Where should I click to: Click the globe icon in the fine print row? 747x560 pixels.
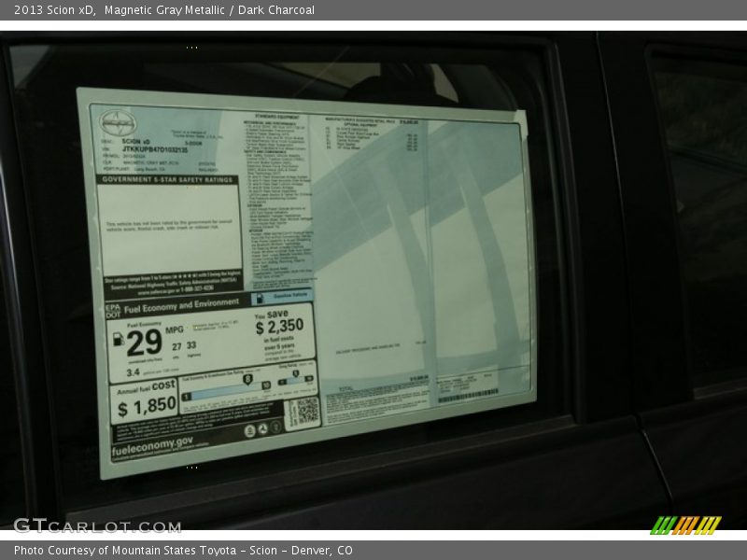[x=276, y=427]
